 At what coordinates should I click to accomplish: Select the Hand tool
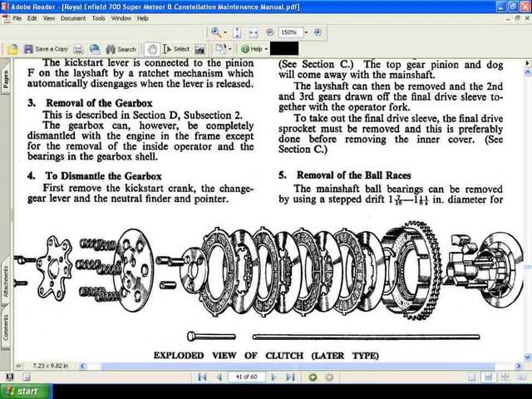pos(151,49)
